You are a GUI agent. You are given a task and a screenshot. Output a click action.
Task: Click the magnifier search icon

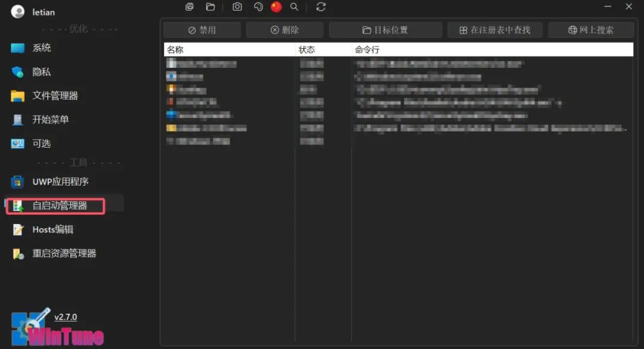pyautogui.click(x=294, y=7)
